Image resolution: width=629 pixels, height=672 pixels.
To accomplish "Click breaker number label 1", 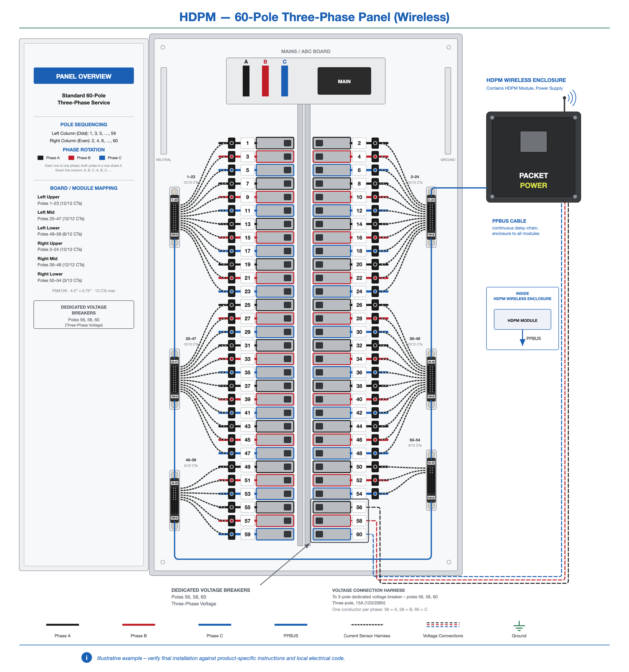I will [x=248, y=143].
